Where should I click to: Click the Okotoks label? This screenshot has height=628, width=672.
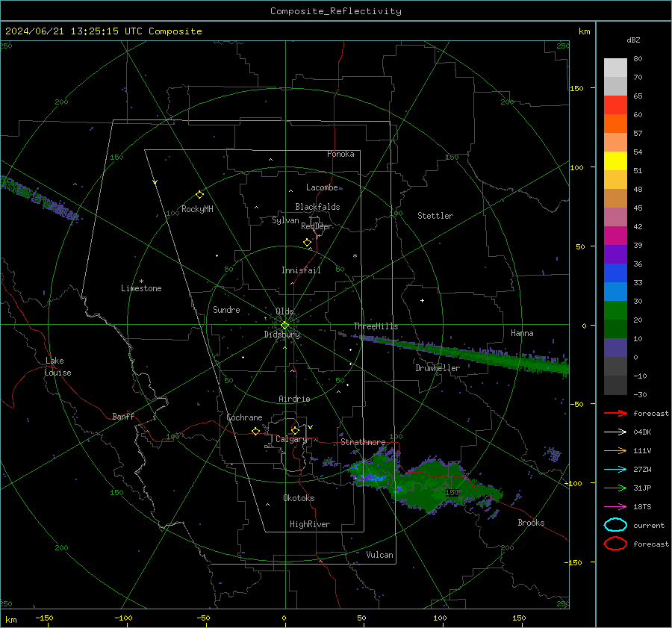click(299, 498)
